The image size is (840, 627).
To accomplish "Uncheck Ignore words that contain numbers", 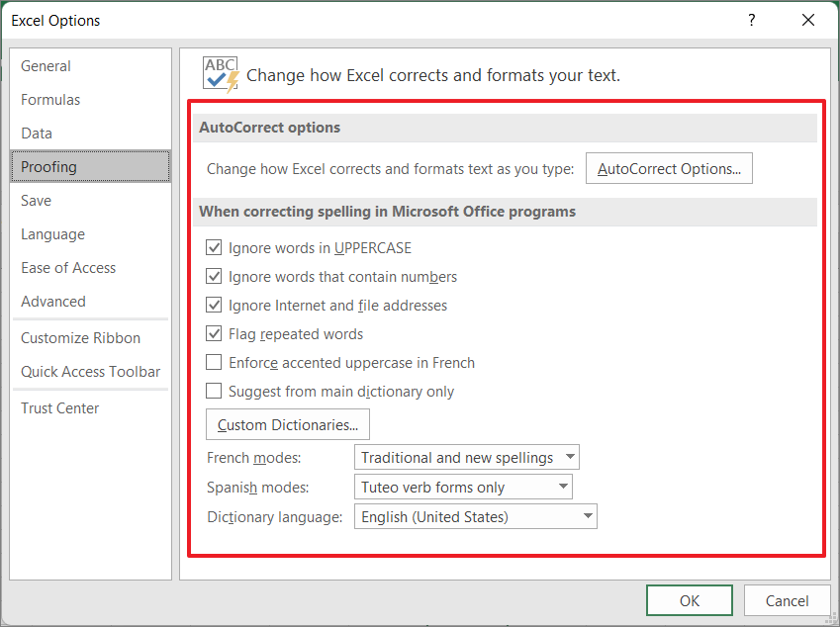I will (214, 277).
